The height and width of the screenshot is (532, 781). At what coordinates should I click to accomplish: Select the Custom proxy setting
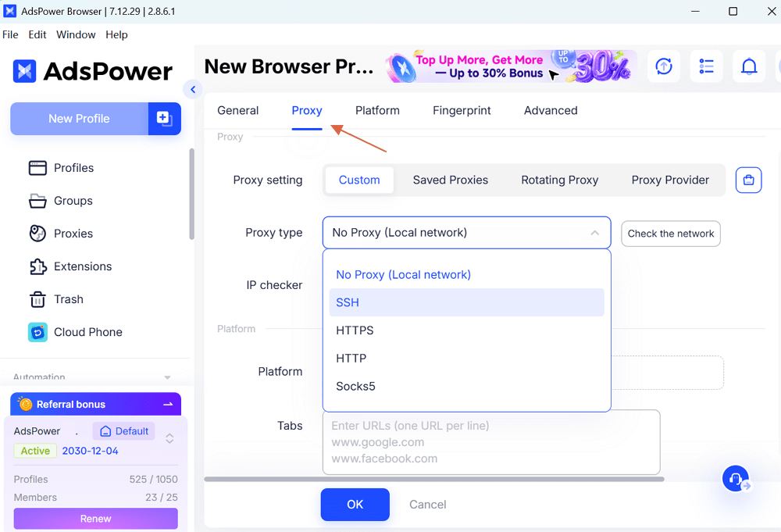coord(359,180)
